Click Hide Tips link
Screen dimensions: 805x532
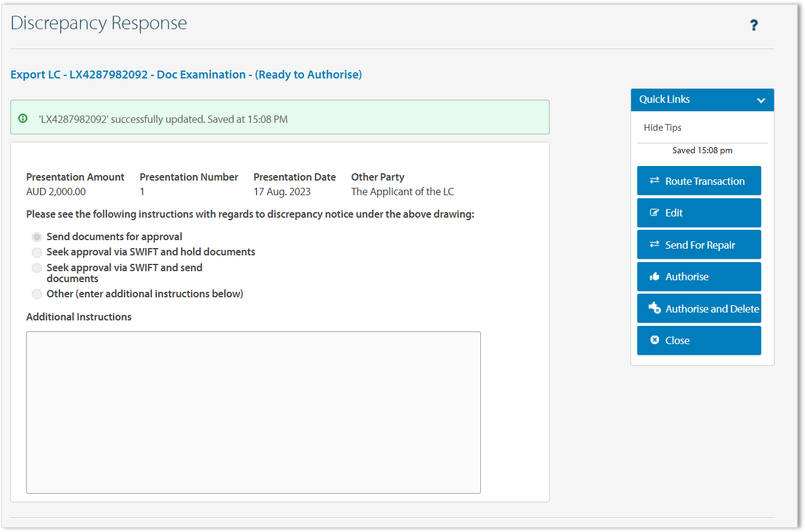click(x=662, y=128)
